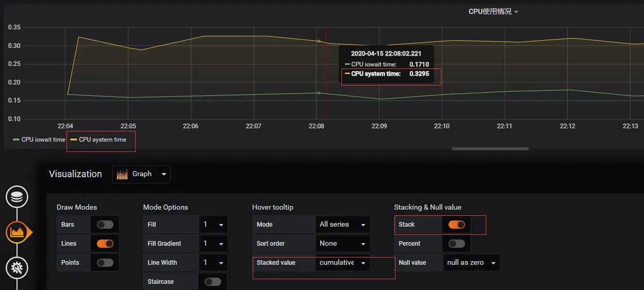Open the Null value dropdown

tap(471, 263)
